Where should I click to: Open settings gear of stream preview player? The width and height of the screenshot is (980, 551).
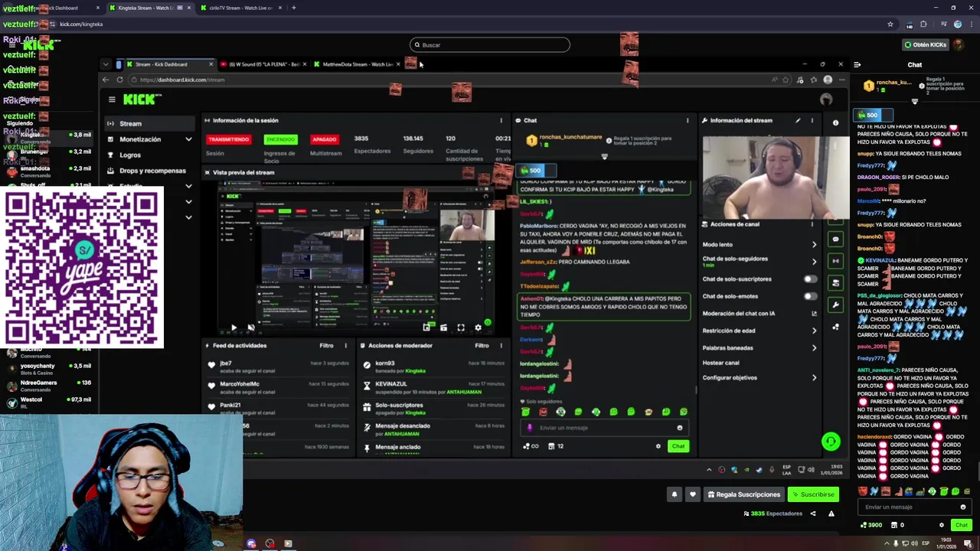[479, 328]
